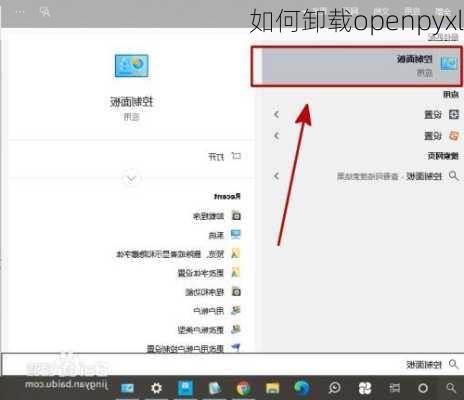Open Task View from the taskbar

[x=394, y=388]
